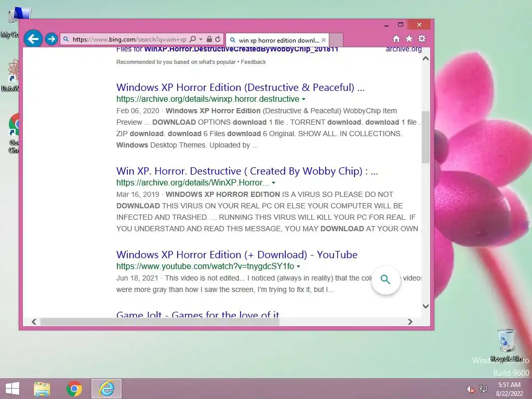The height and width of the screenshot is (399, 532).
Task: Click the muted volume speaker tray icon
Action: click(470, 389)
